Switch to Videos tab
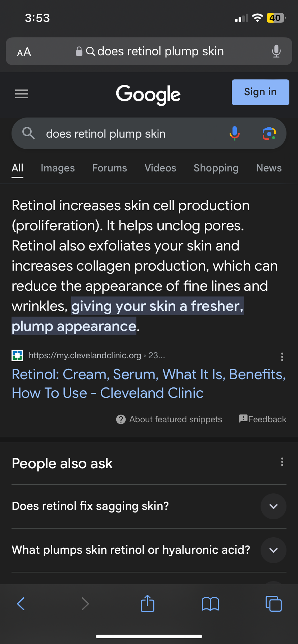298x644 pixels. 161,168
